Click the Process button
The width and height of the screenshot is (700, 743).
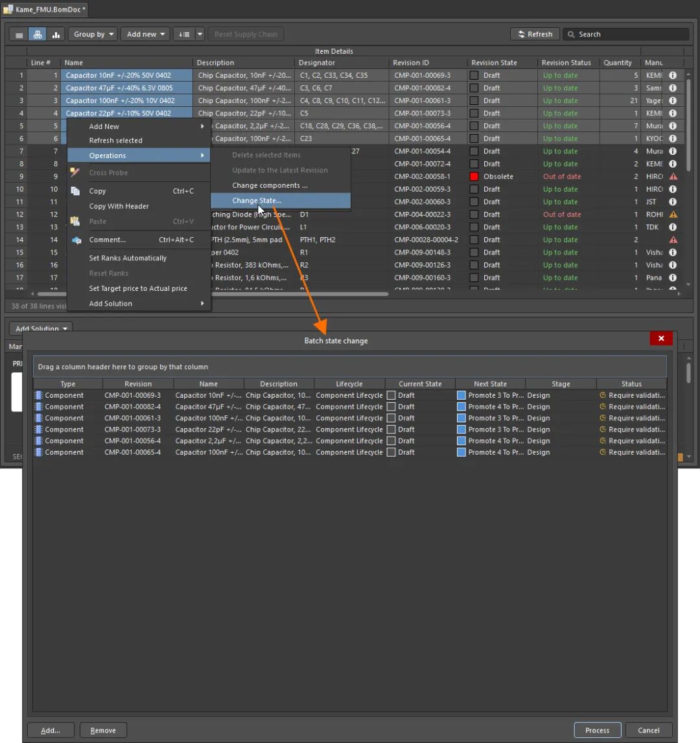(598, 730)
